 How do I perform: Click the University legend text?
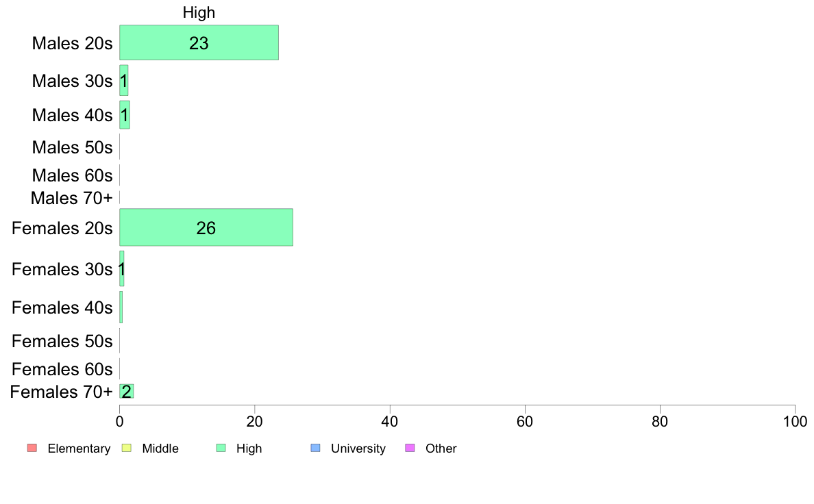click(358, 449)
